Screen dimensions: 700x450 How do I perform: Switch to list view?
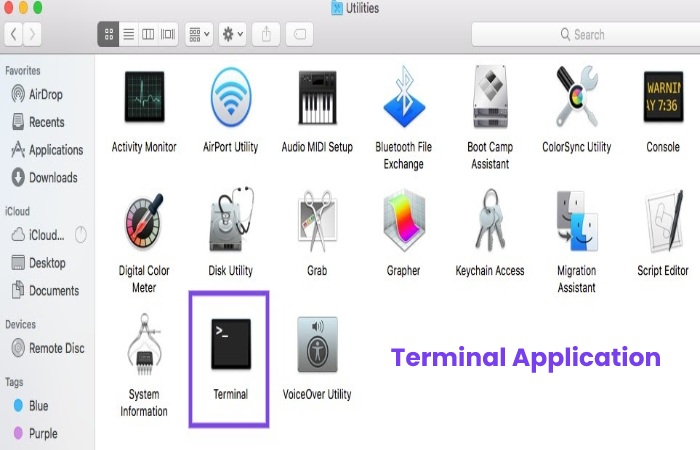click(129, 34)
